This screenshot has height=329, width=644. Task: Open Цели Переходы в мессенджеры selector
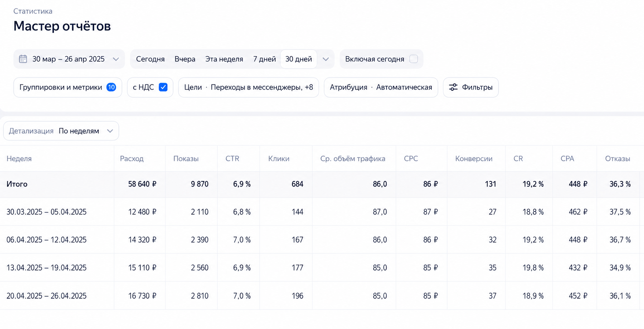(x=248, y=87)
